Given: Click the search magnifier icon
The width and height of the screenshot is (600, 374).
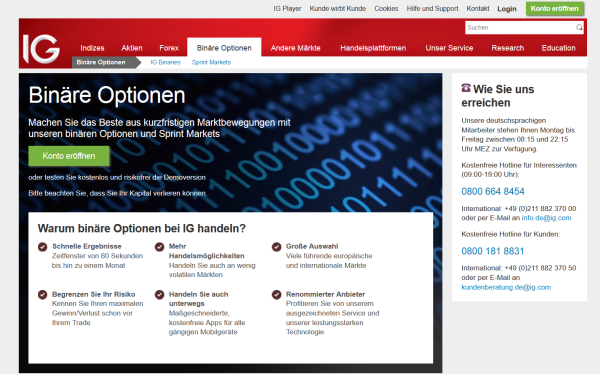Looking at the screenshot, I should 579,27.
